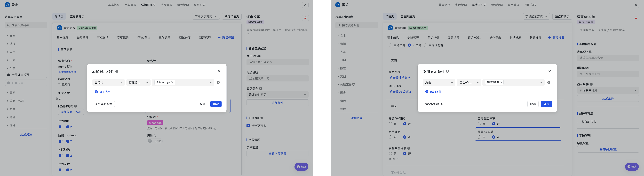Click plus icon of 添加条件 in right dialog
This screenshot has width=644, height=176.
tap(427, 92)
